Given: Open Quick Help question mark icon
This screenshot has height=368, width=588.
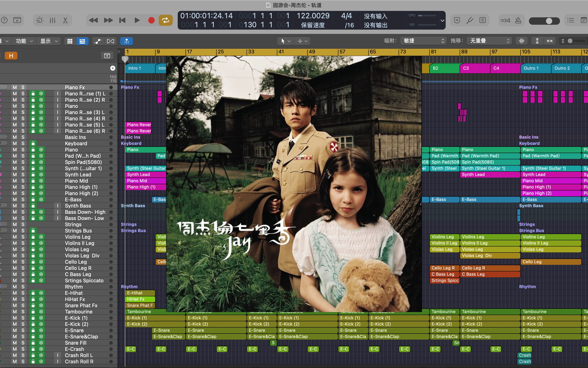Looking at the screenshot, I should pyautogui.click(x=4, y=20).
